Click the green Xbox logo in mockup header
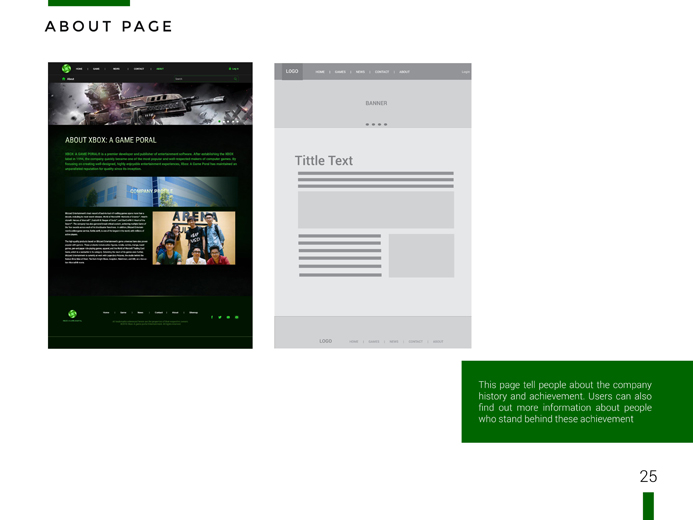This screenshot has height=520, width=693. tap(66, 68)
